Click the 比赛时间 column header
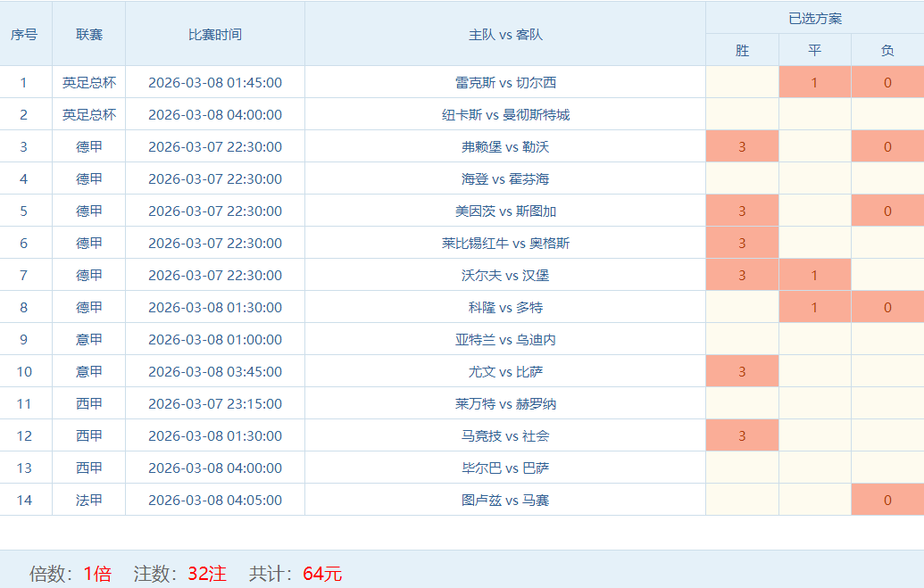Screen dimensions: 924x588 pyautogui.click(x=214, y=35)
